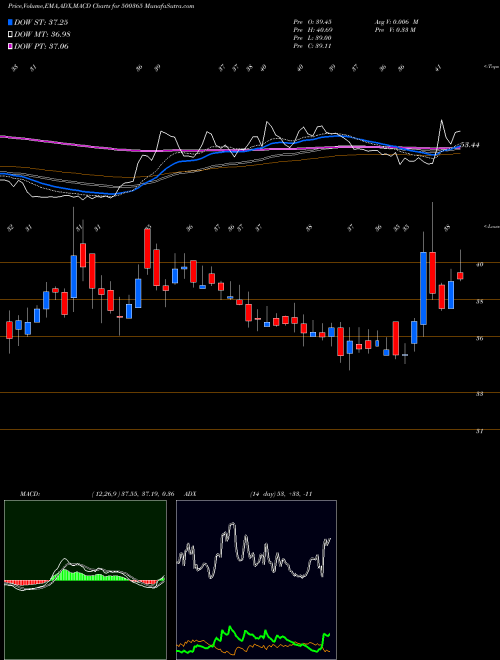The width and height of the screenshot is (500, 660).
Task: Click the 36 price axis label
Action: pyautogui.click(x=479, y=338)
